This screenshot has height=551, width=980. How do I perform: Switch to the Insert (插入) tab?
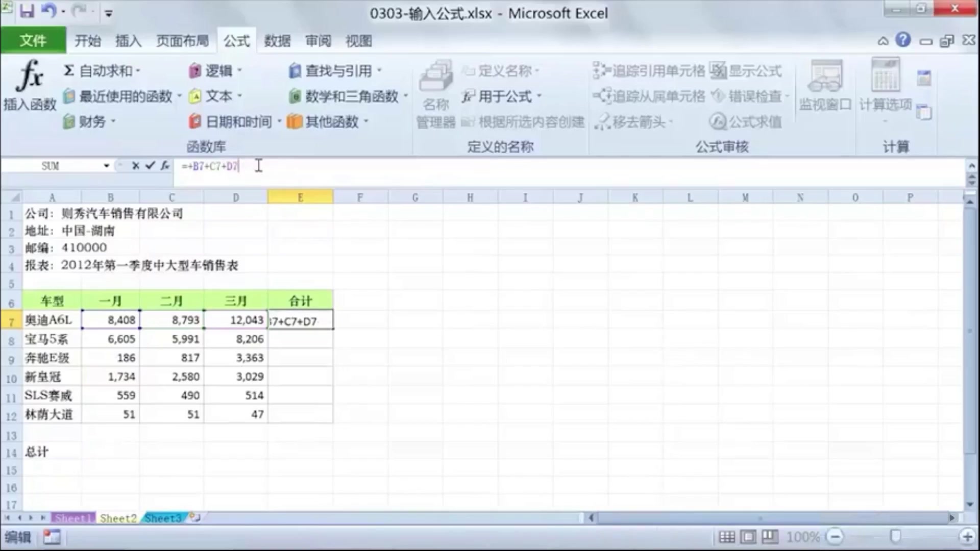pyautogui.click(x=128, y=41)
